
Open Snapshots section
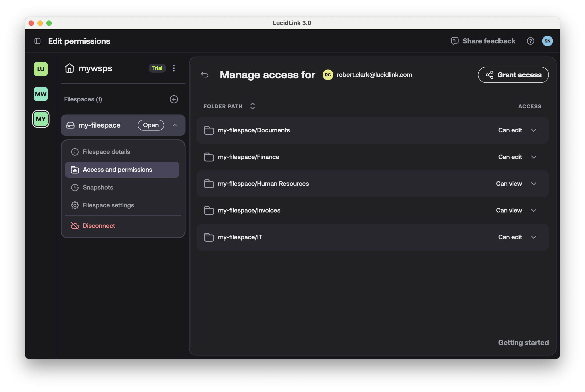tap(122, 188)
